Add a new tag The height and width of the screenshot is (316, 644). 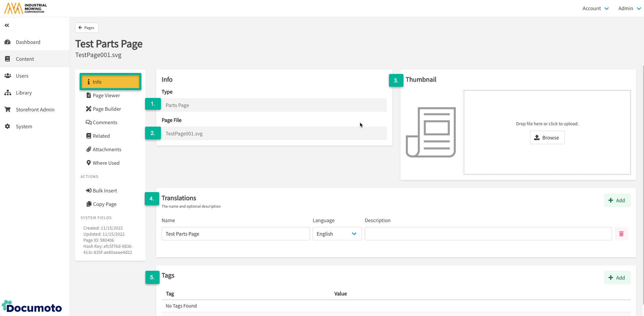tap(617, 278)
